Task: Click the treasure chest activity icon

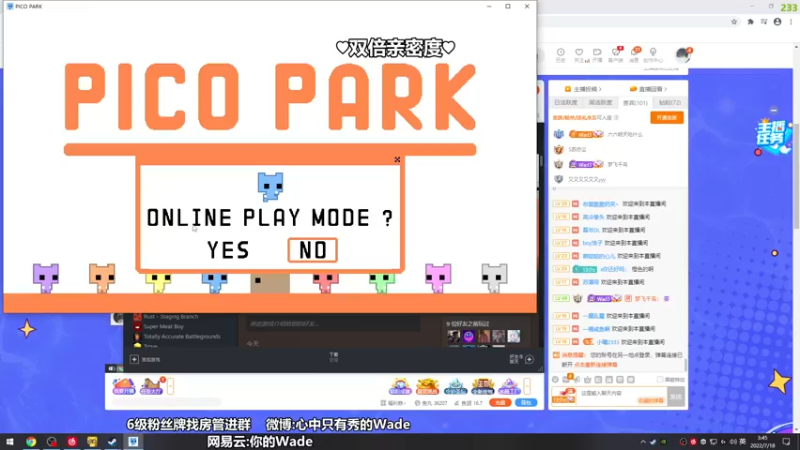Action: pos(428,386)
